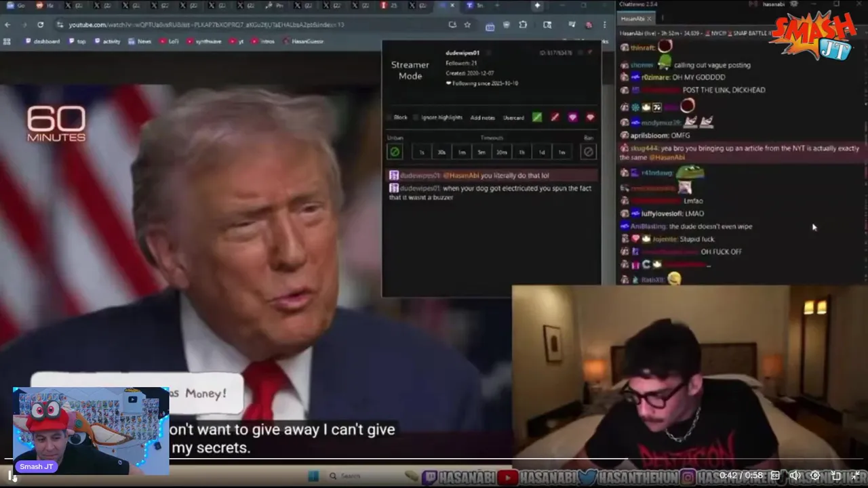The image size is (868, 488).
Task: Mute the video with the speaker icon
Action: [795, 476]
